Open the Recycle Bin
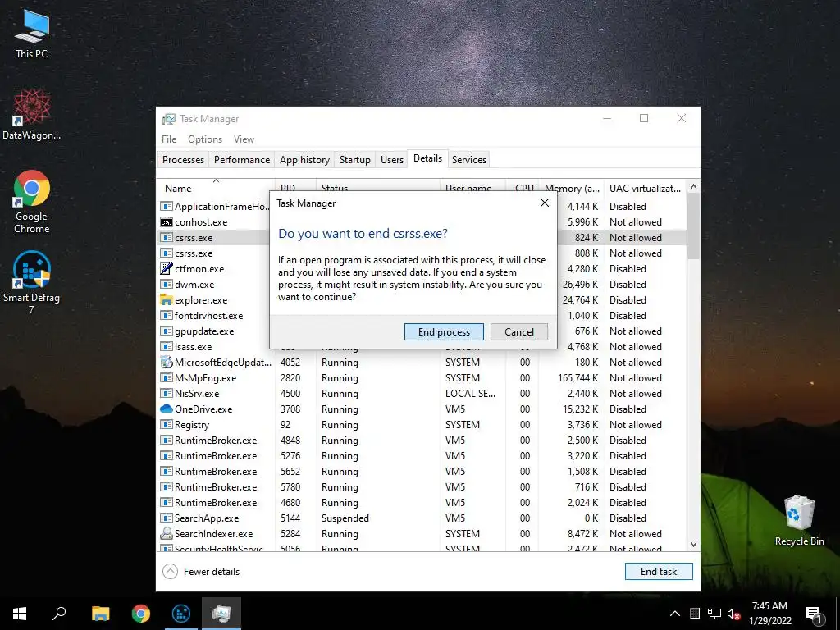Image resolution: width=840 pixels, height=630 pixels. (x=799, y=521)
